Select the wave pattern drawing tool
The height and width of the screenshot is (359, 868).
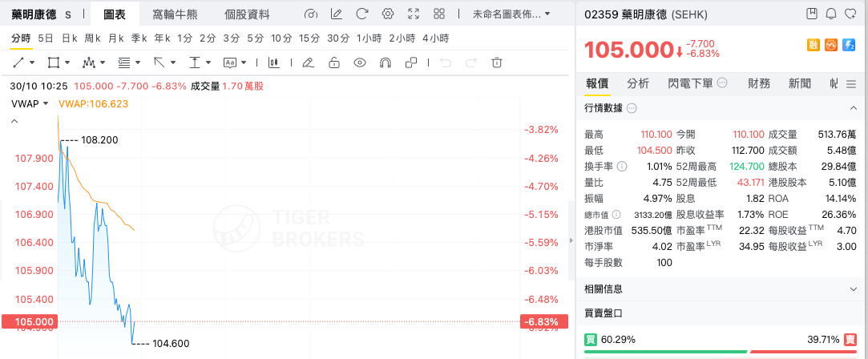tap(89, 63)
